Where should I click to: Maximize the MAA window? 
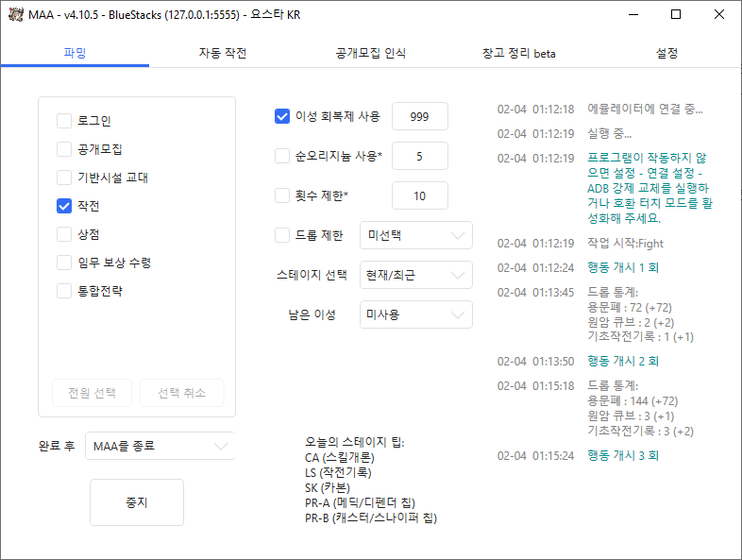tap(676, 15)
